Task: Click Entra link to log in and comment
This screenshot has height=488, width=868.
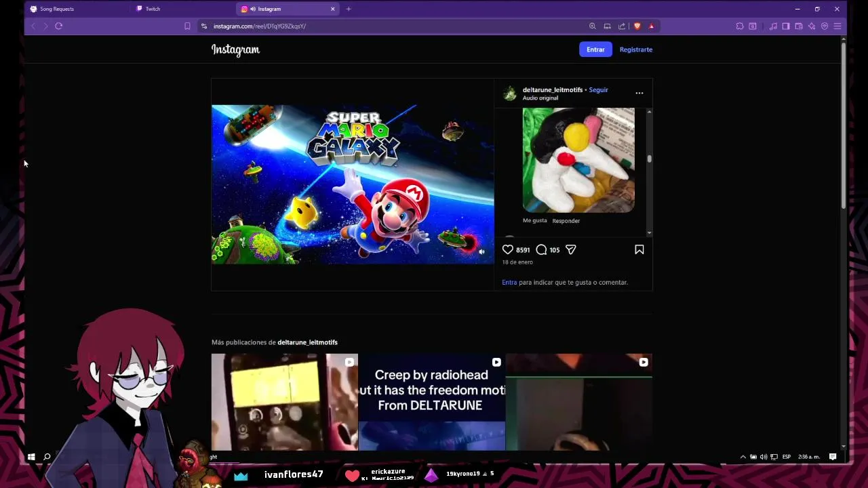Action: click(x=509, y=282)
